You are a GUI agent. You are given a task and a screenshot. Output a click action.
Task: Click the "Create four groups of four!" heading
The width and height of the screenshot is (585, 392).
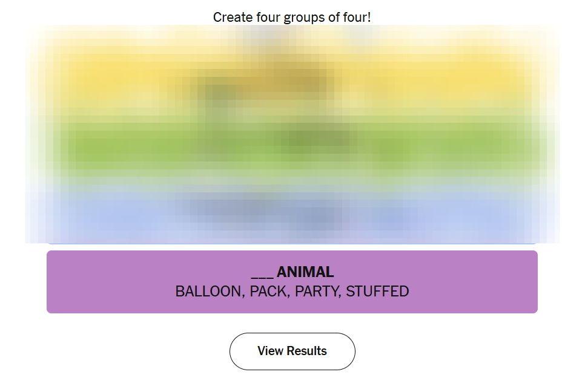(292, 18)
